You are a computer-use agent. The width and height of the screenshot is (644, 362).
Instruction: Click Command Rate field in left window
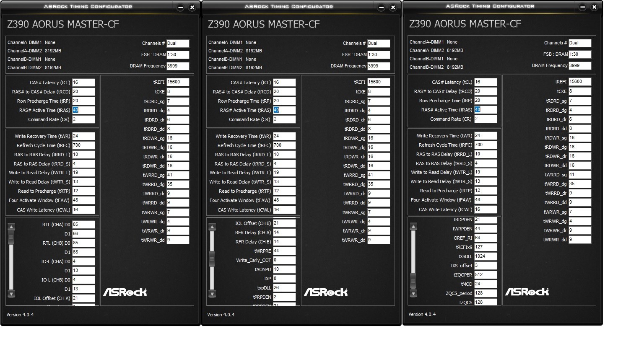click(83, 119)
